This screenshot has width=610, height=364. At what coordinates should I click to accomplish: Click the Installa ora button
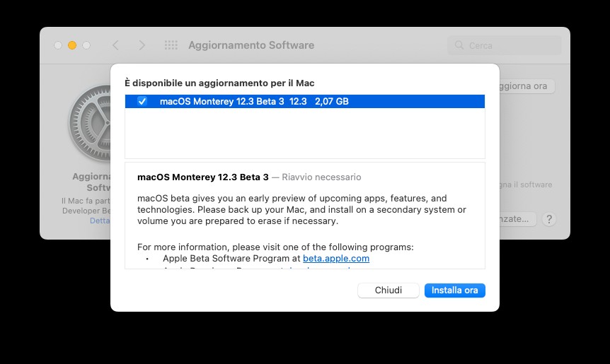[455, 290]
